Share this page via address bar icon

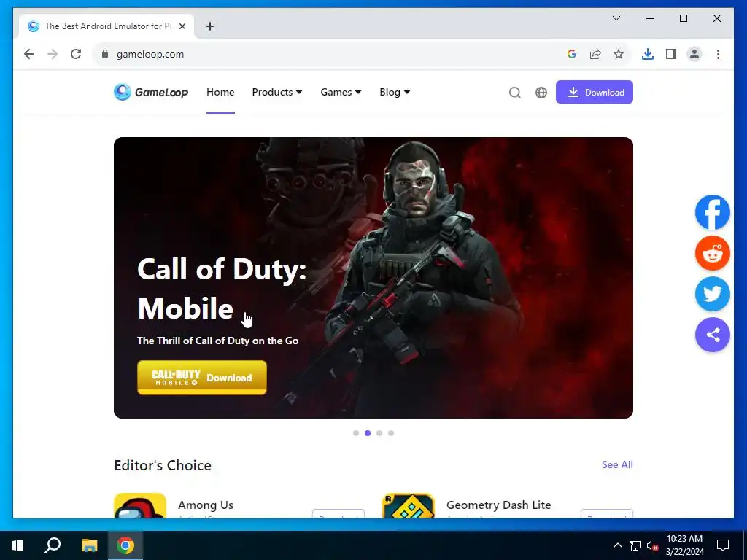point(595,54)
